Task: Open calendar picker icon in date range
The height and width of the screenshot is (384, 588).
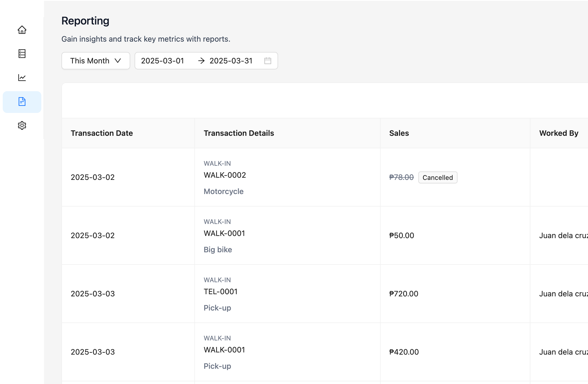Action: tap(268, 61)
